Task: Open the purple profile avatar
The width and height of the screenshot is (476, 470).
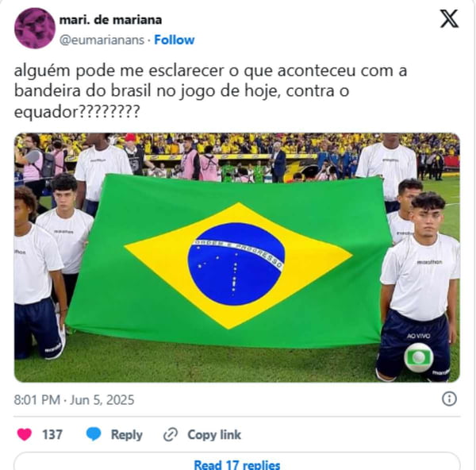Action: click(x=35, y=29)
